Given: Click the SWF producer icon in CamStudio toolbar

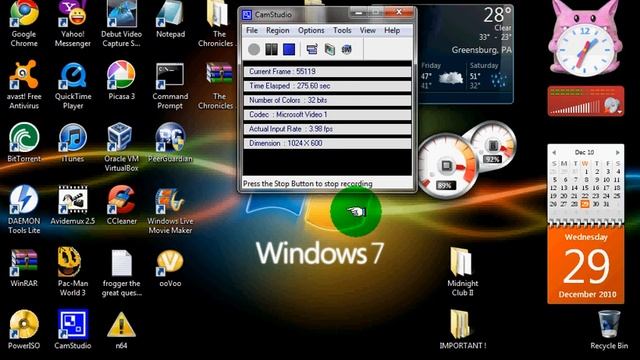Looking at the screenshot, I should [347, 50].
